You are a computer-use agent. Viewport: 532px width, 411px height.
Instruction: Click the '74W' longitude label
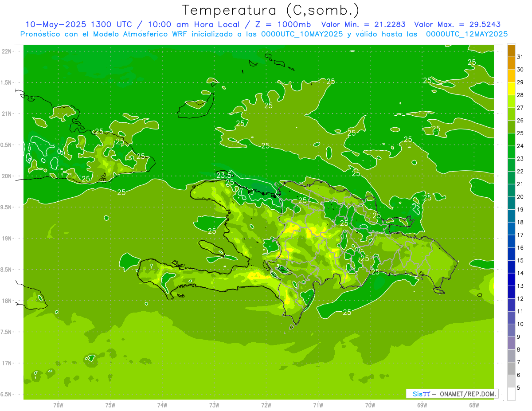[x=162, y=405]
